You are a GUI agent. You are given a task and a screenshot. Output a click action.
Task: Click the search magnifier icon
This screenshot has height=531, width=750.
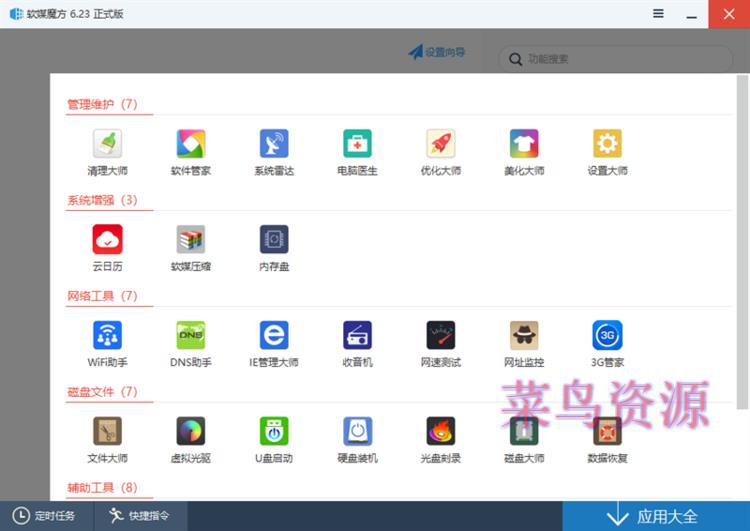(x=515, y=59)
